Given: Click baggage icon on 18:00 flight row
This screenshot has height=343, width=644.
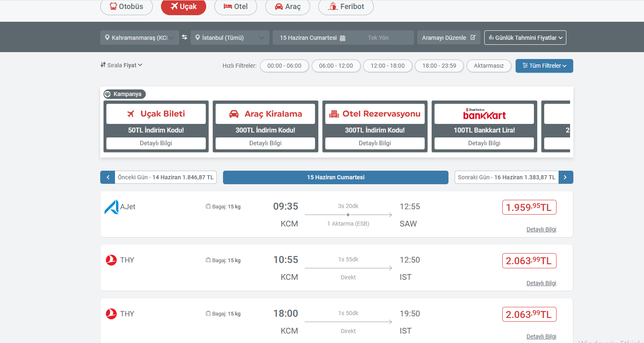Looking at the screenshot, I should coord(208,313).
